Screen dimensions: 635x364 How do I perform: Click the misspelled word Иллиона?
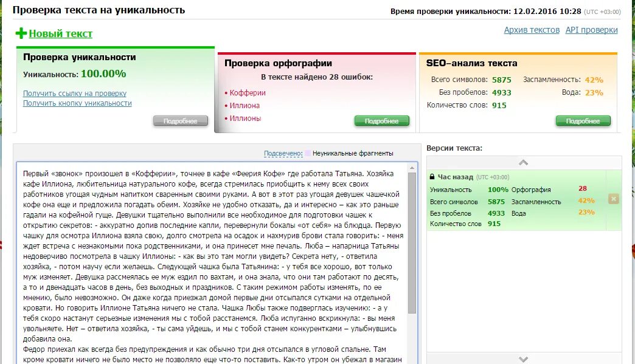245,106
